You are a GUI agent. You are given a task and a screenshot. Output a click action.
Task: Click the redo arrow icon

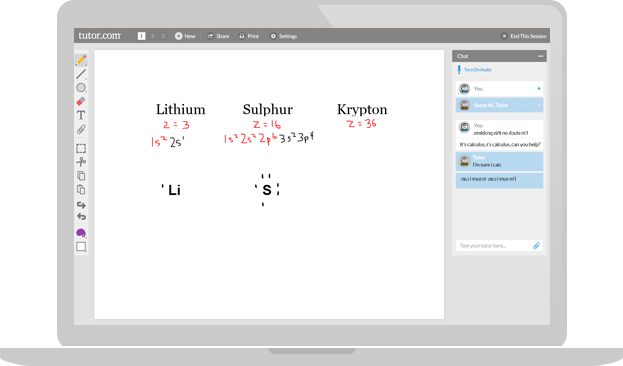click(81, 205)
